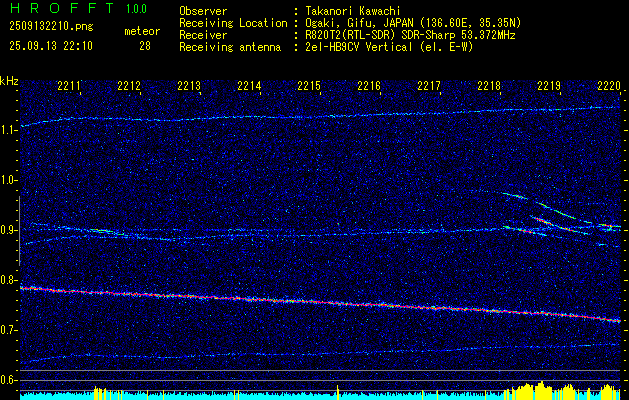Image resolution: width=629 pixels, height=400 pixels.
Task: Click the antenna value 2el-HB9CV Vertical
Action: [389, 47]
